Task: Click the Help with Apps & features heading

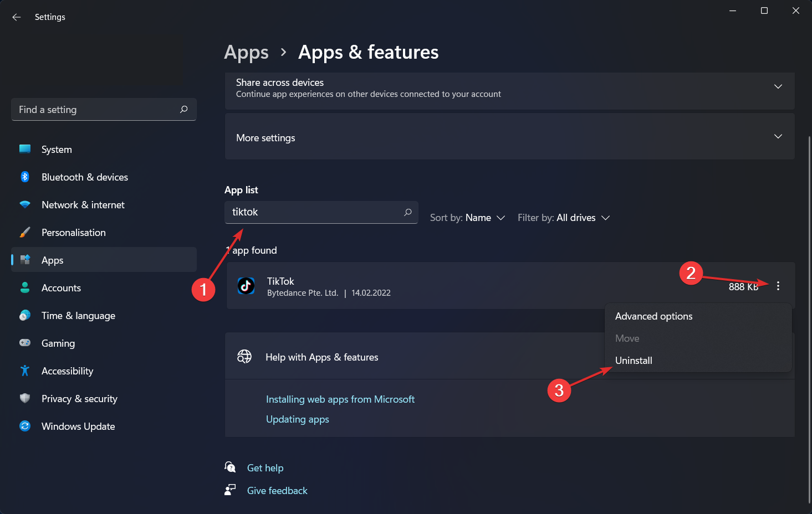Action: pyautogui.click(x=322, y=357)
